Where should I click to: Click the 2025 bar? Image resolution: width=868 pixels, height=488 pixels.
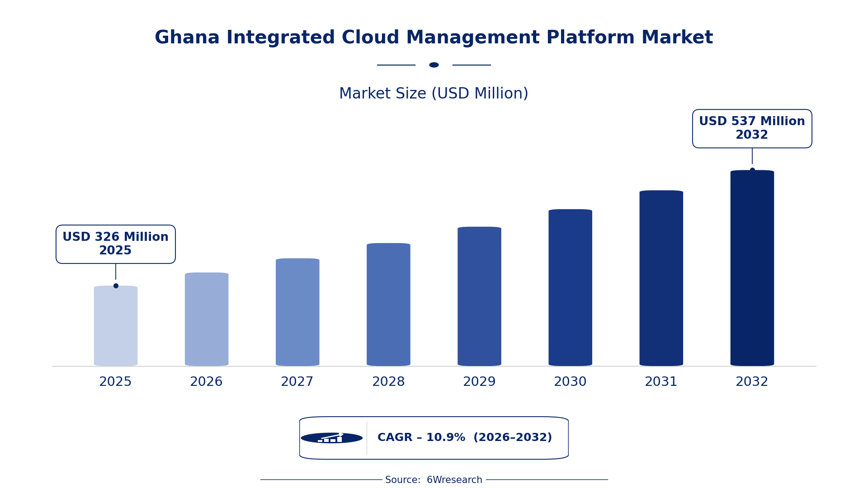(x=116, y=326)
